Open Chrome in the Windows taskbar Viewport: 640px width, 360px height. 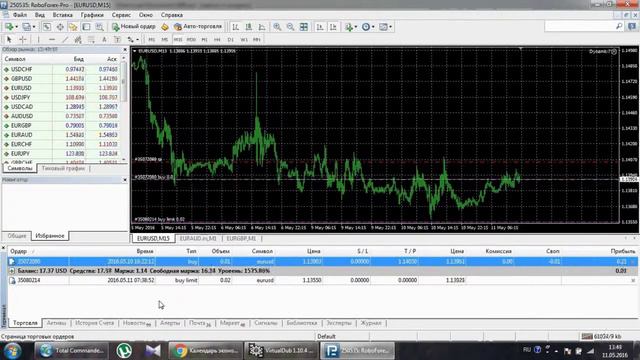[x=205, y=351]
